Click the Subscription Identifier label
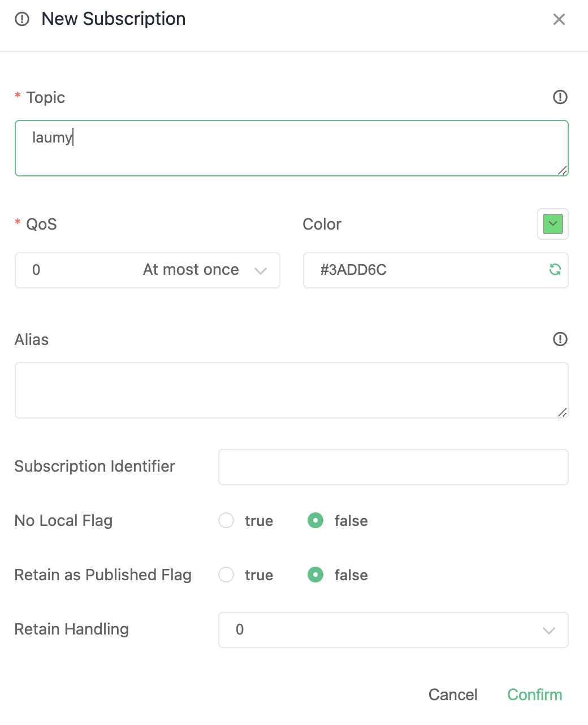This screenshot has height=725, width=588. 95,466
